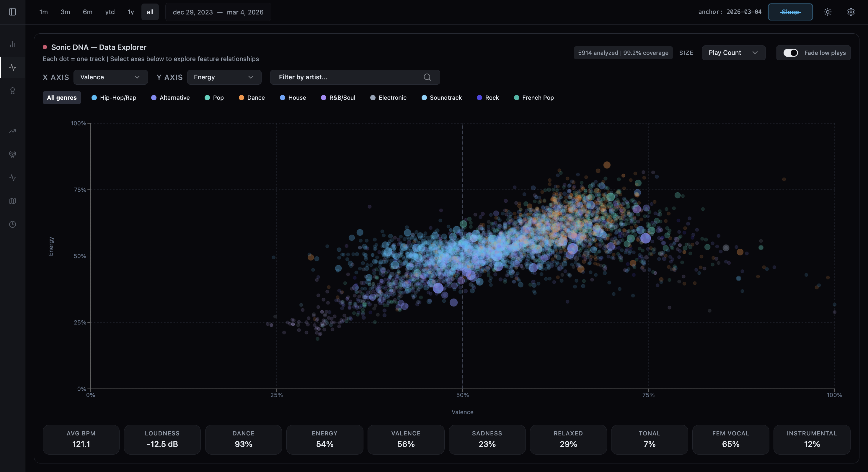Image resolution: width=868 pixels, height=472 pixels.
Task: Switch to light mode with the sun icon
Action: point(827,12)
